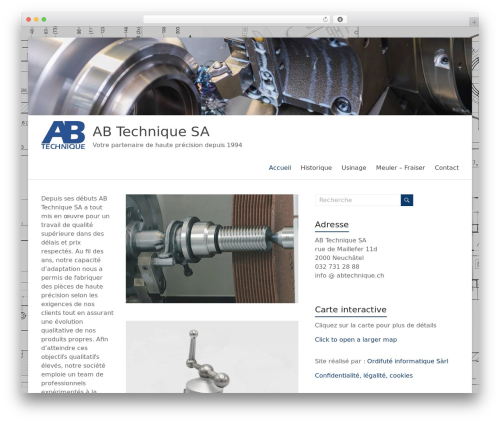Click the tagline 'Votre partenaire de haute précision depuis 1994'

[x=167, y=145]
